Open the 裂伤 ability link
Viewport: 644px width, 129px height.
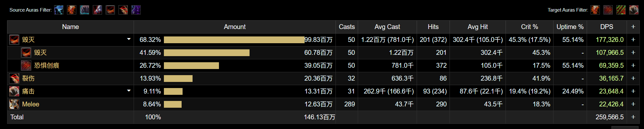28,78
